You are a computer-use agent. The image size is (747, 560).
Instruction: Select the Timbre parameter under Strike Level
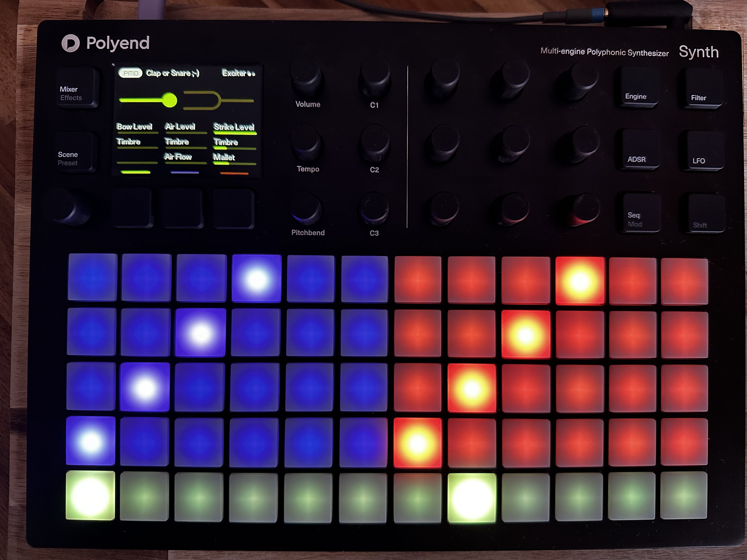(x=235, y=144)
